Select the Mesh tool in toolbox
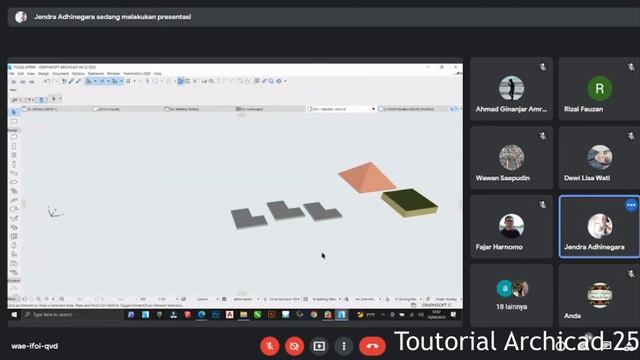The height and width of the screenshot is (360, 640). point(14,272)
